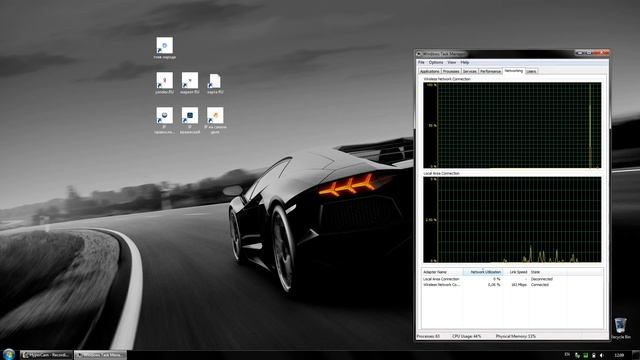This screenshot has width=640, height=360.
Task: Open the Windows Start menu orb
Action: 9,354
